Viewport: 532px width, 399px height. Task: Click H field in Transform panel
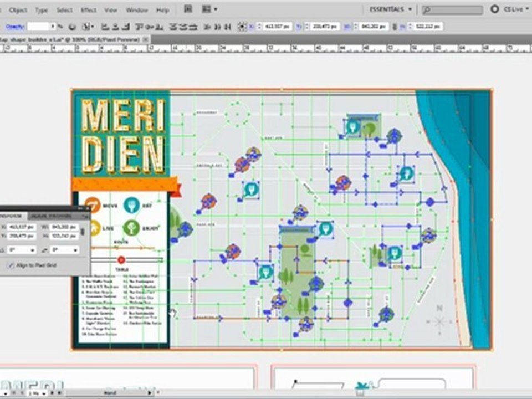point(64,236)
